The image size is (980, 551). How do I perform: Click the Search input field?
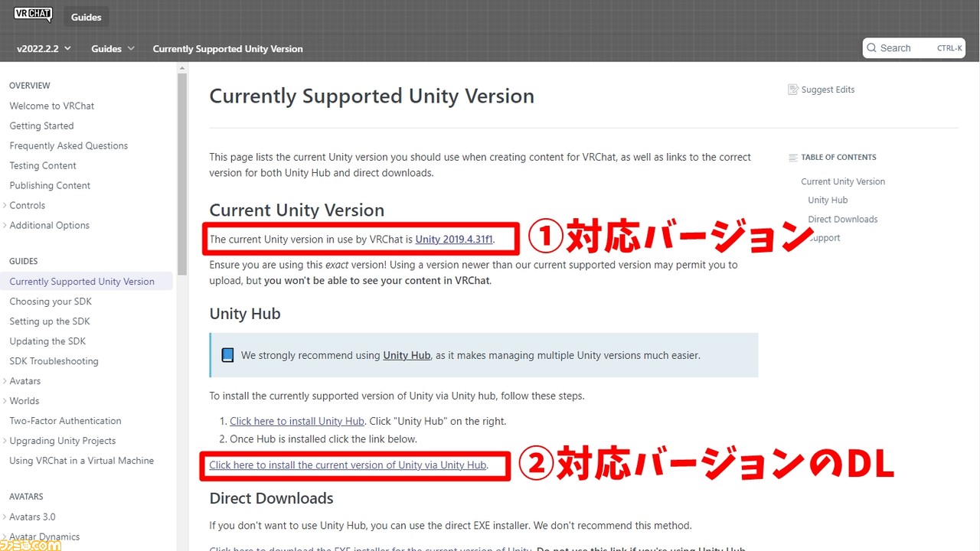tap(914, 48)
